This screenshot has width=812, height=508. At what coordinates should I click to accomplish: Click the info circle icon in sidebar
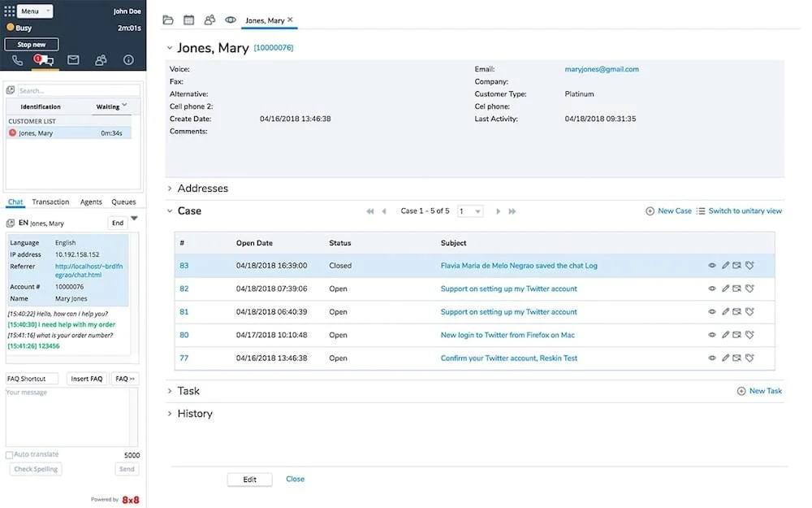coord(128,60)
